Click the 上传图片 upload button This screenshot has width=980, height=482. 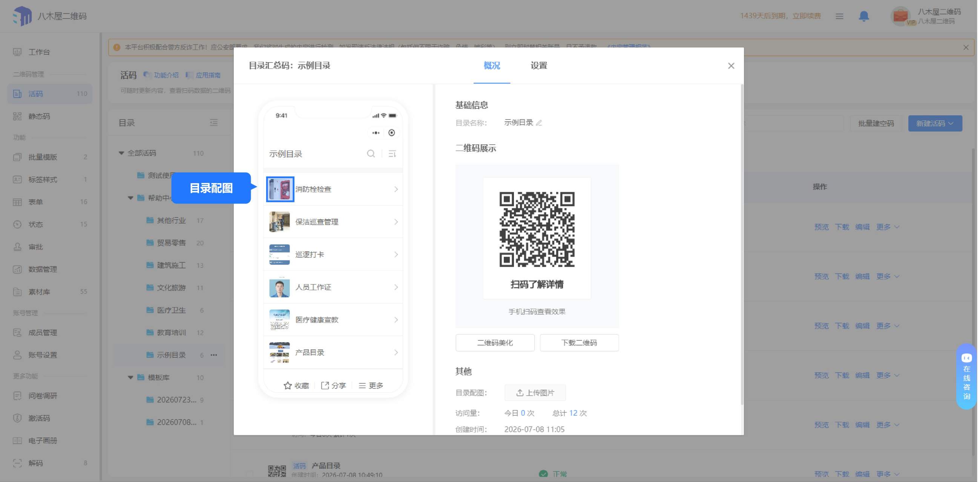[535, 393]
